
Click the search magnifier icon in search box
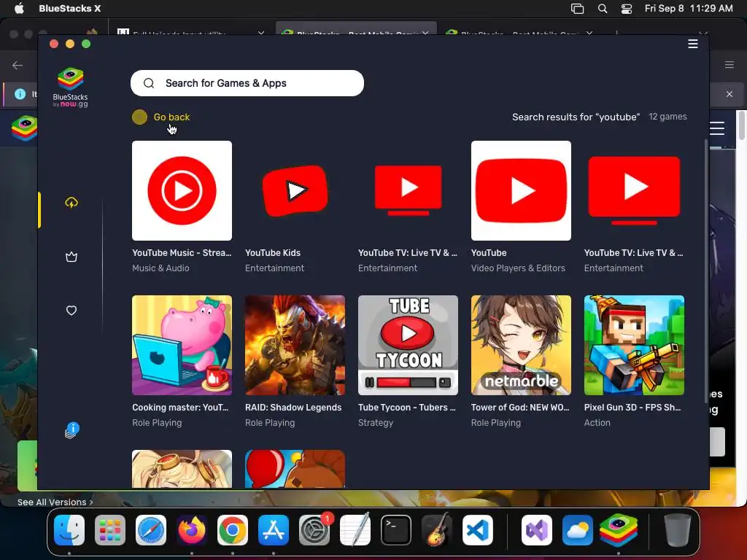click(x=149, y=83)
